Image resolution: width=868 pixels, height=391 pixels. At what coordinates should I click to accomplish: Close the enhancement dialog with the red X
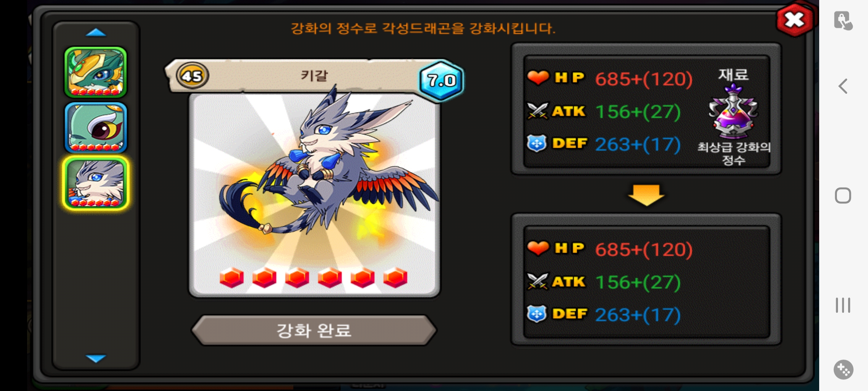tap(794, 20)
